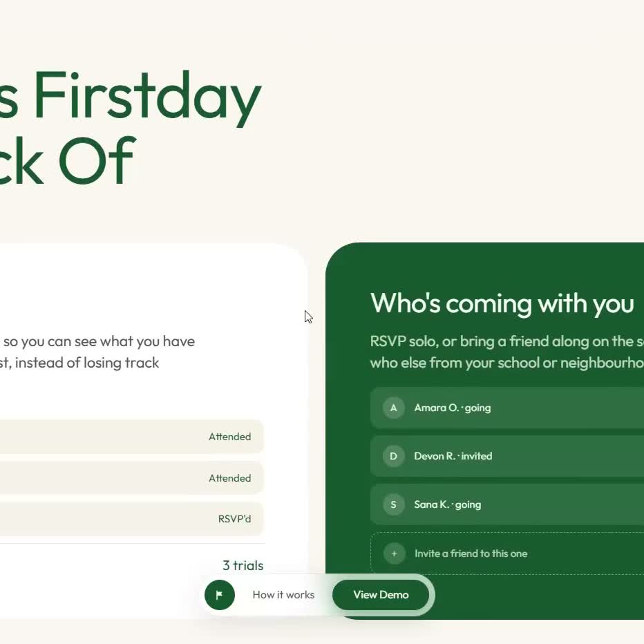Go to How it works link

click(x=283, y=595)
